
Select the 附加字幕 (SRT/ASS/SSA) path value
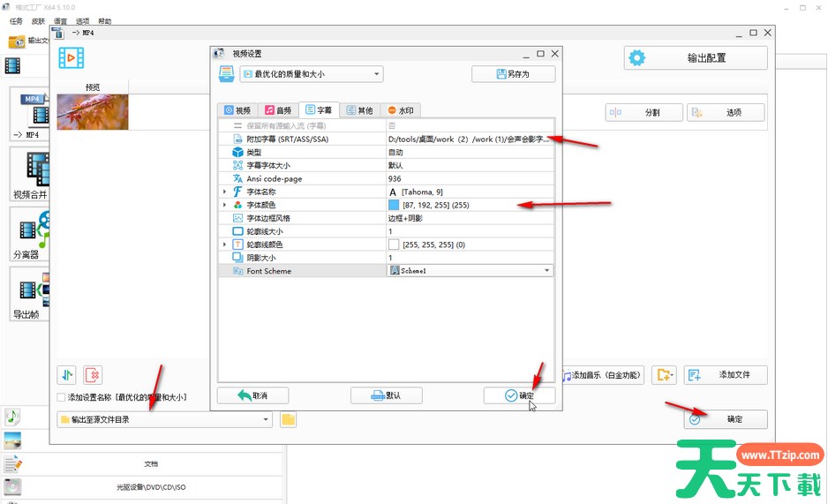[470, 139]
